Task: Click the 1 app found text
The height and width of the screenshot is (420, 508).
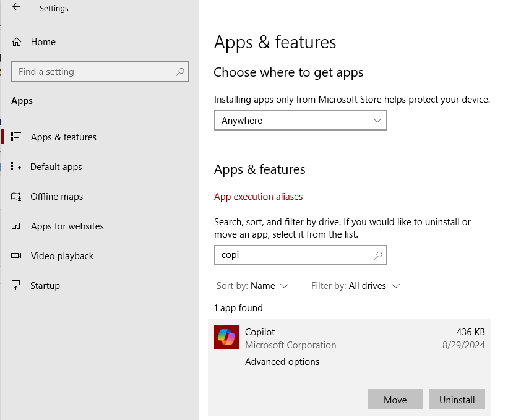Action: pyautogui.click(x=238, y=308)
